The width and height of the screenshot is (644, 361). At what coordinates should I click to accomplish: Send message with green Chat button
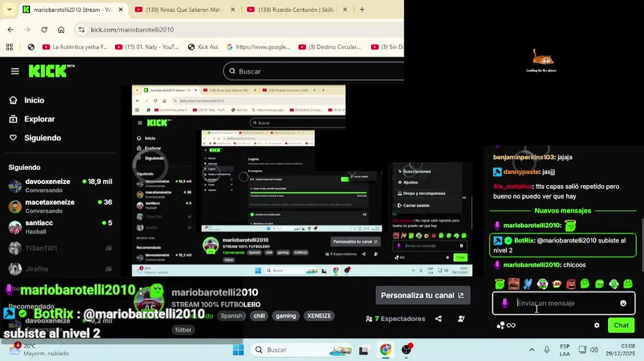pos(621,325)
